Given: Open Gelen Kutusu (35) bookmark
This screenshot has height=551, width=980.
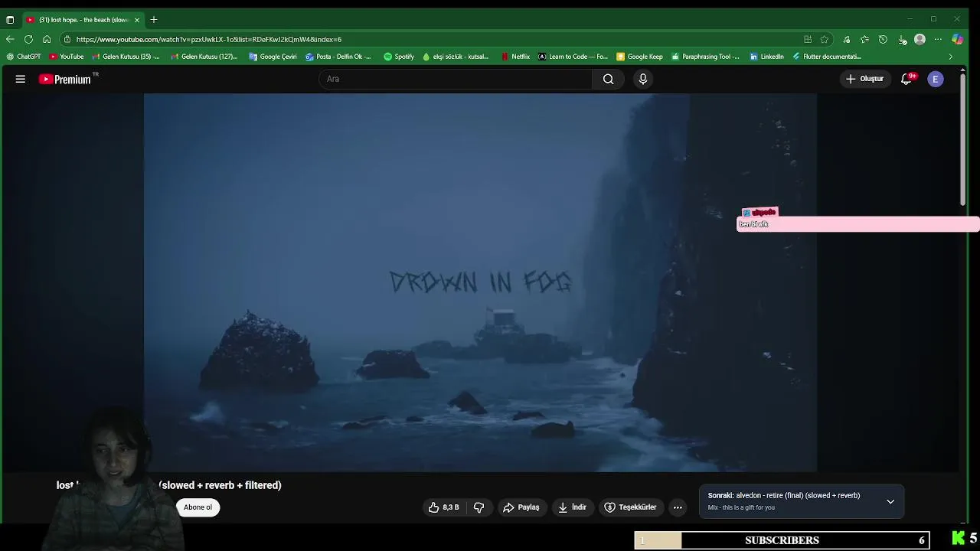Looking at the screenshot, I should click(126, 57).
